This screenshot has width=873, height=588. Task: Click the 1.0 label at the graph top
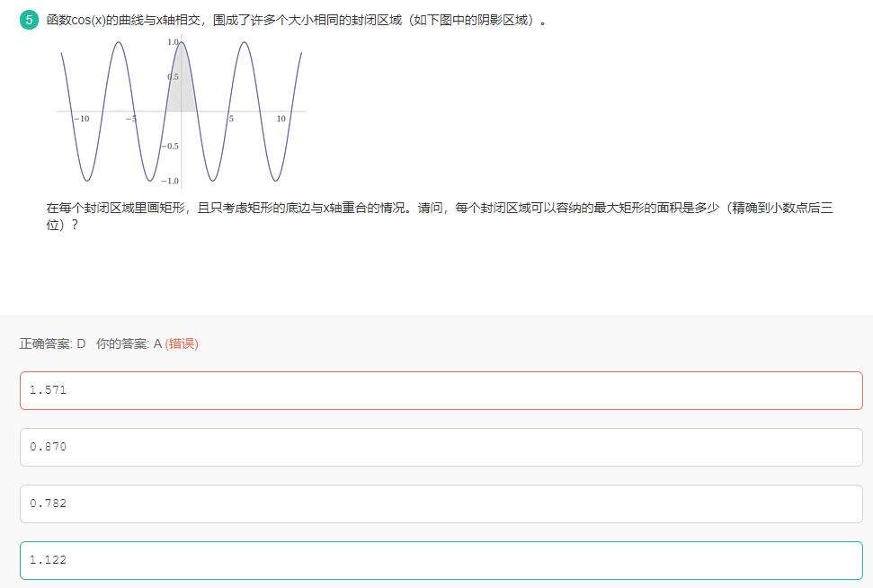tap(172, 42)
